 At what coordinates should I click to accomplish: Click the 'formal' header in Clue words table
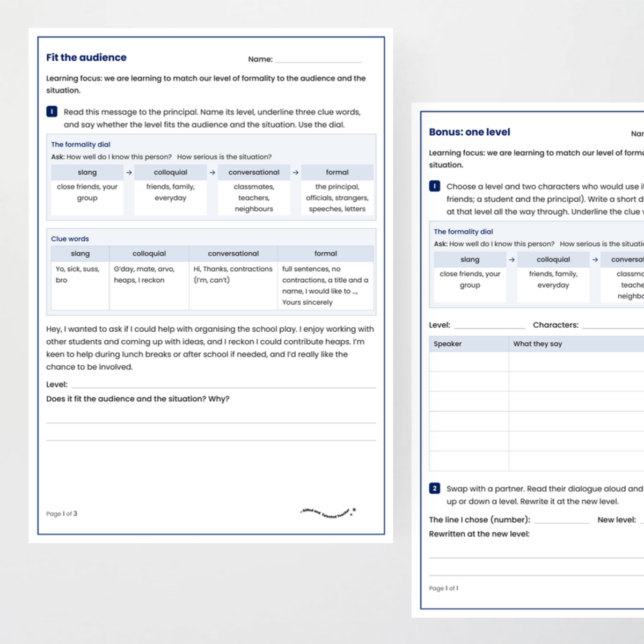[326, 254]
